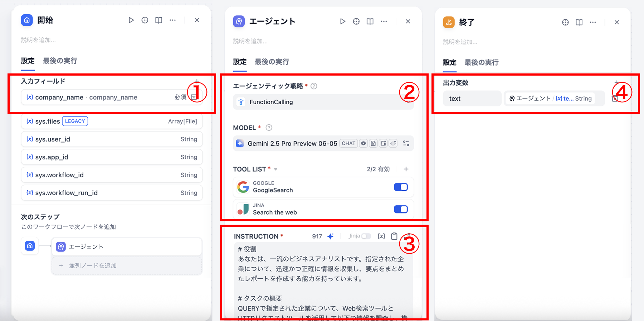
Task: Click the target locate icon in 終了 panel
Action: click(x=565, y=22)
